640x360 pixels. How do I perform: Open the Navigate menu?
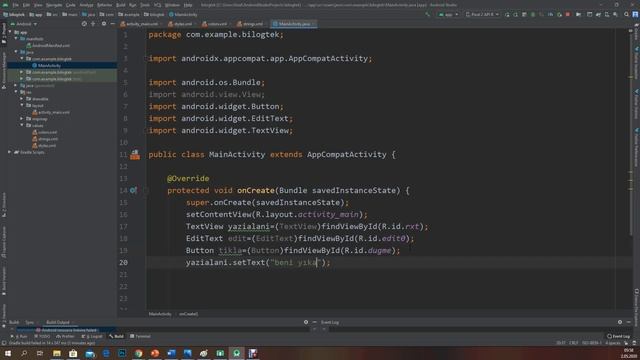54,5
